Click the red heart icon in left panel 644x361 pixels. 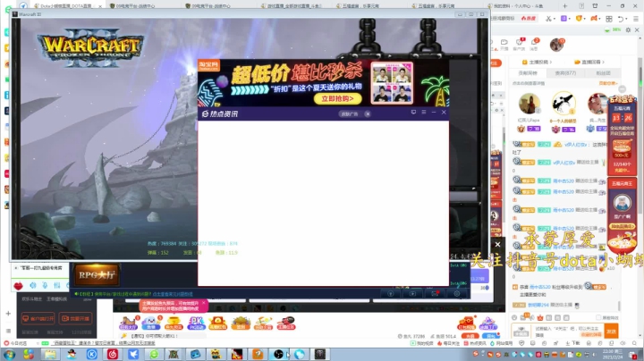19,286
